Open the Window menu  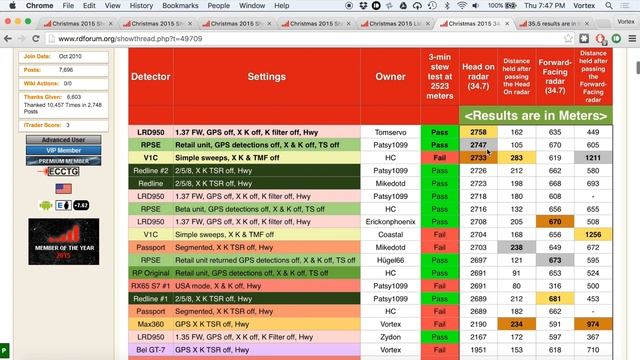(252, 6)
